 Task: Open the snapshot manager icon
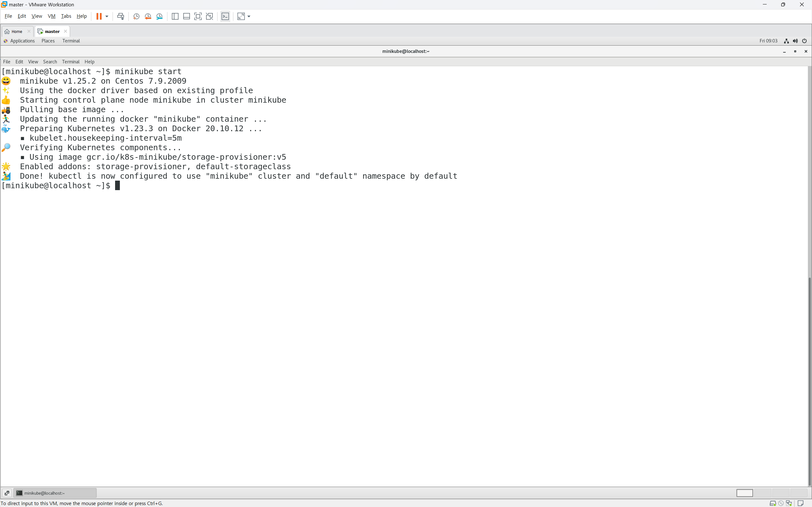[159, 16]
